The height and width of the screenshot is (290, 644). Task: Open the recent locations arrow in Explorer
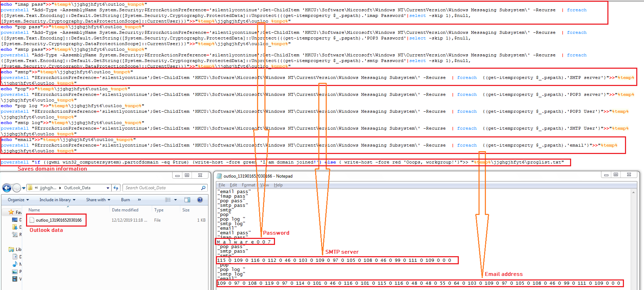point(24,188)
